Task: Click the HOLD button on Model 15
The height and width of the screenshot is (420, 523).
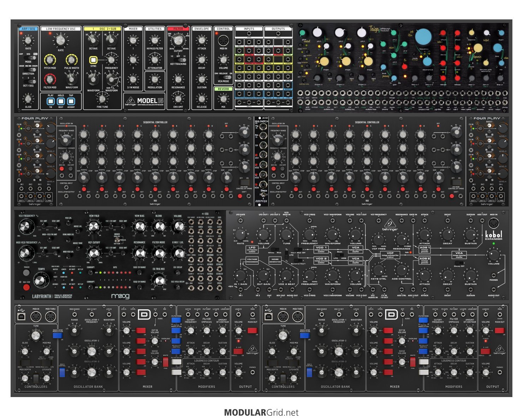Action: (x=61, y=101)
